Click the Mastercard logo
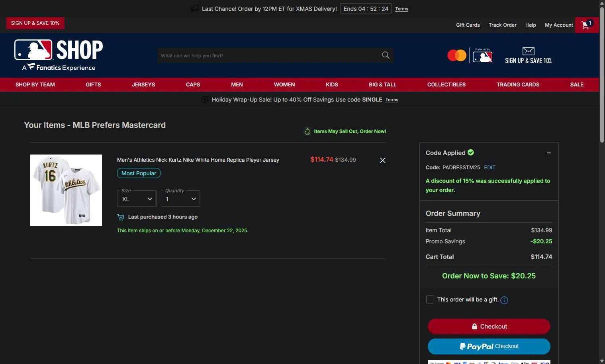The width and height of the screenshot is (605, 364). (x=457, y=55)
